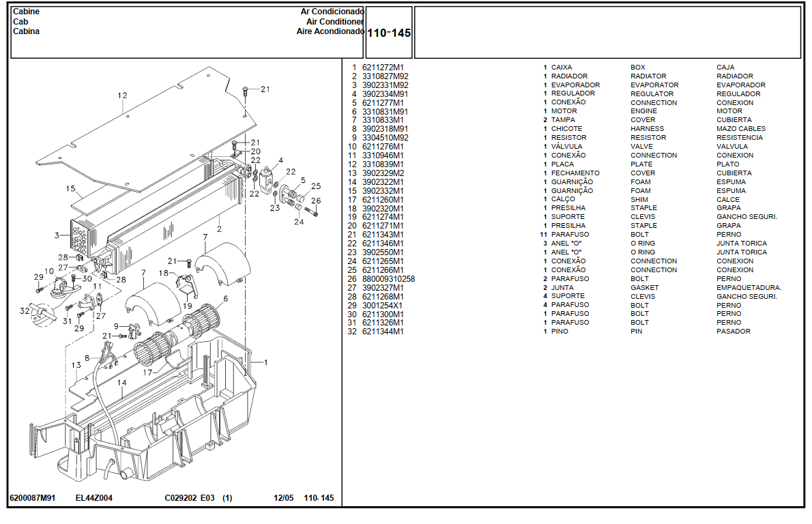812x524 pixels.
Task: Click the bold header code 110-145
Action: tap(389, 33)
